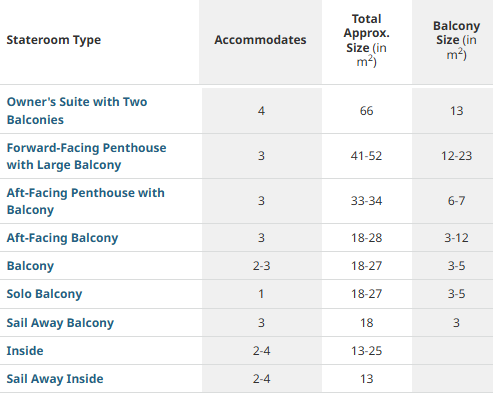Select the Sail Away Inside link
Screen dimensions: 493x393
55,379
